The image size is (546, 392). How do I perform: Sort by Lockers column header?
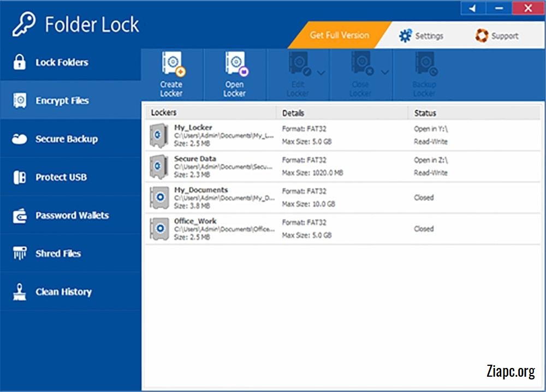click(210, 113)
